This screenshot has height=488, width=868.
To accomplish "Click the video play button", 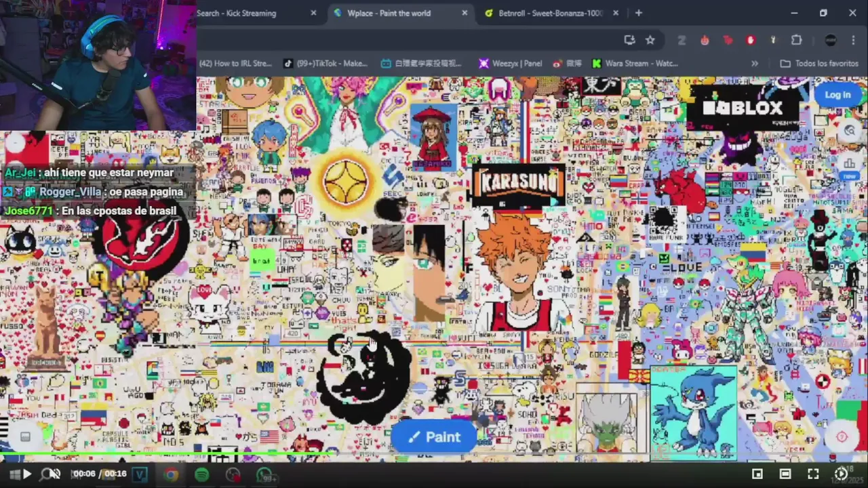I will [x=27, y=474].
